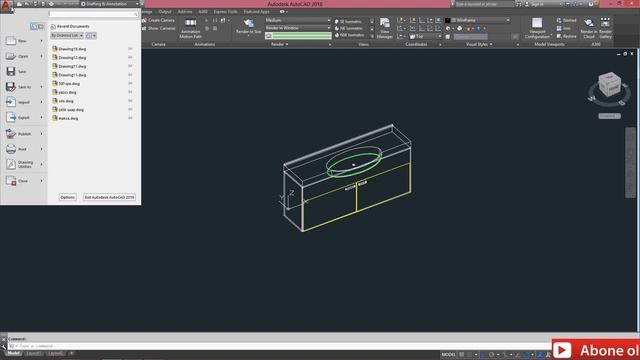The image size is (640, 360).
Task: Open Render Gallery
Action: click(605, 28)
